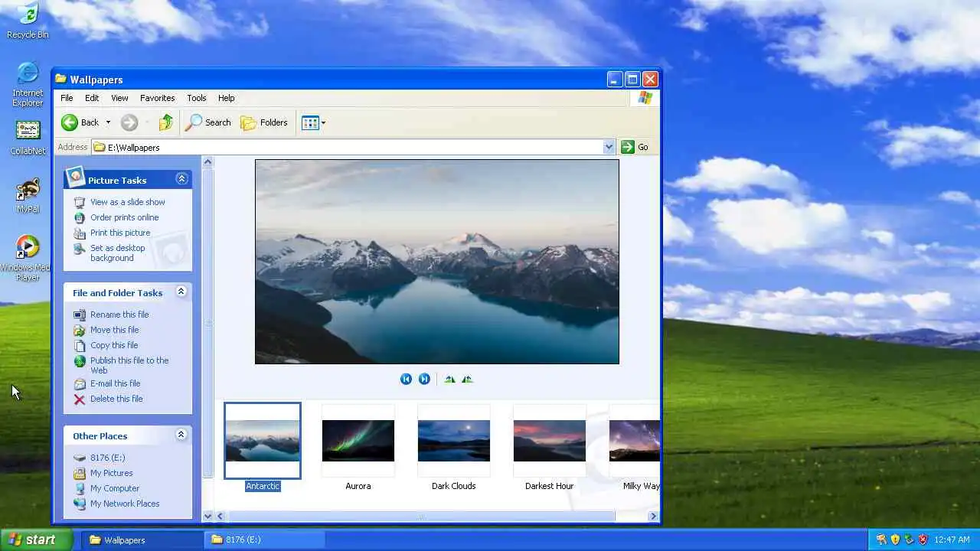980x551 pixels.
Task: Open My Computer in Other Places
Action: pos(115,488)
